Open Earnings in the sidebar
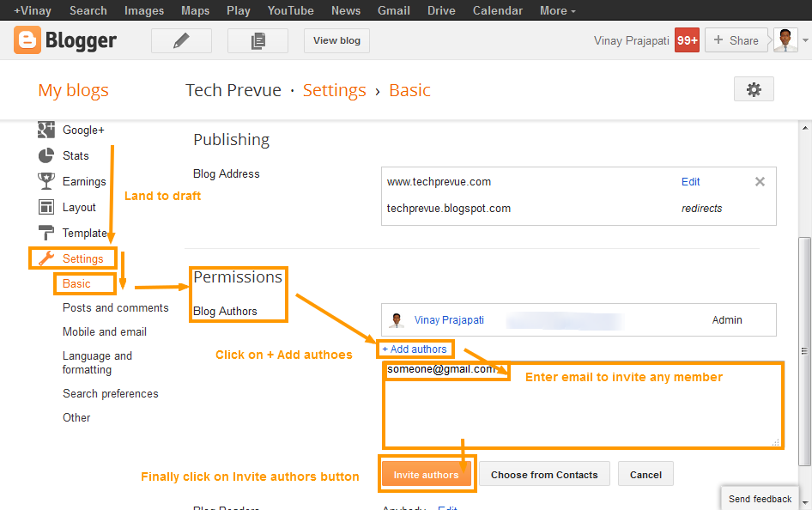Viewport: 812px width, 510px height. point(84,182)
